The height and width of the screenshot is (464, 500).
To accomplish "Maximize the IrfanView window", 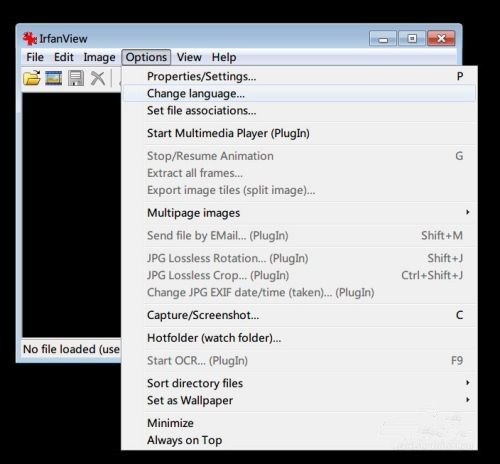I will 412,39.
